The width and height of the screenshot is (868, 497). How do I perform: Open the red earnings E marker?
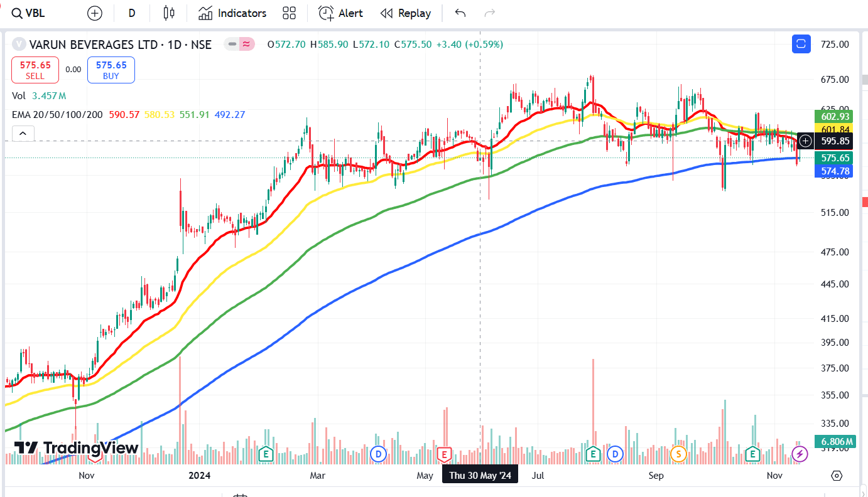point(445,454)
